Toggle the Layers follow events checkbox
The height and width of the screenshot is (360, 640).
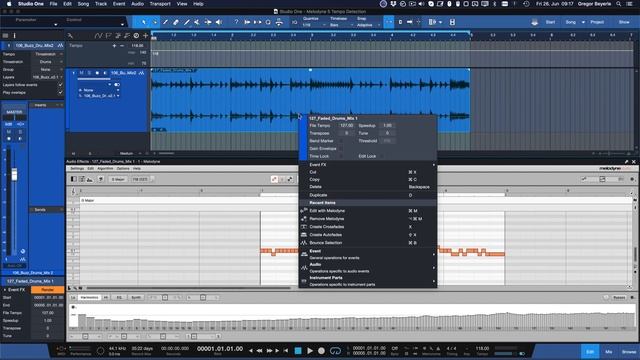pyautogui.click(x=60, y=85)
